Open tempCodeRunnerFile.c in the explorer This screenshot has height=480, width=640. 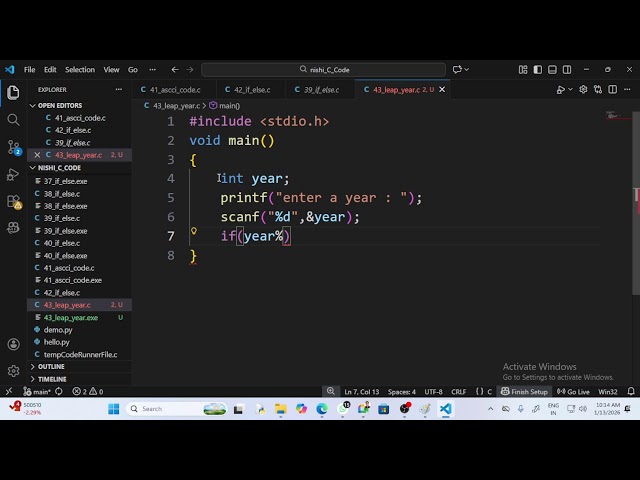click(x=79, y=355)
